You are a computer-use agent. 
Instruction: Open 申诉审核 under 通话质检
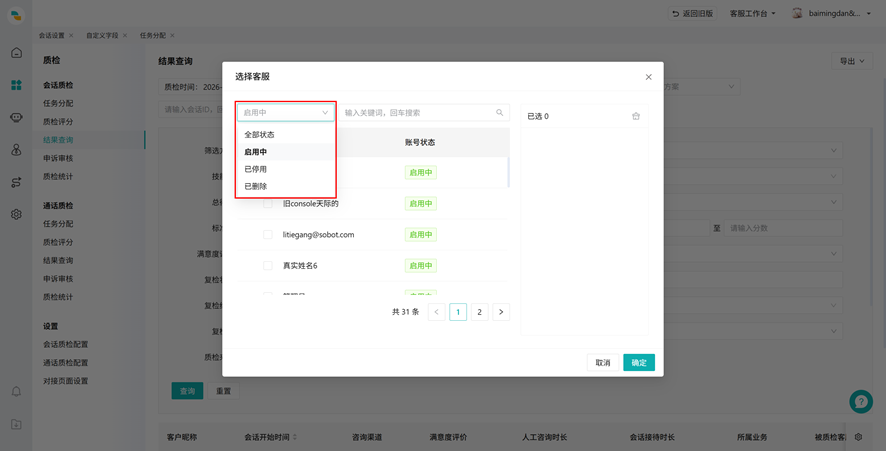[58, 279]
